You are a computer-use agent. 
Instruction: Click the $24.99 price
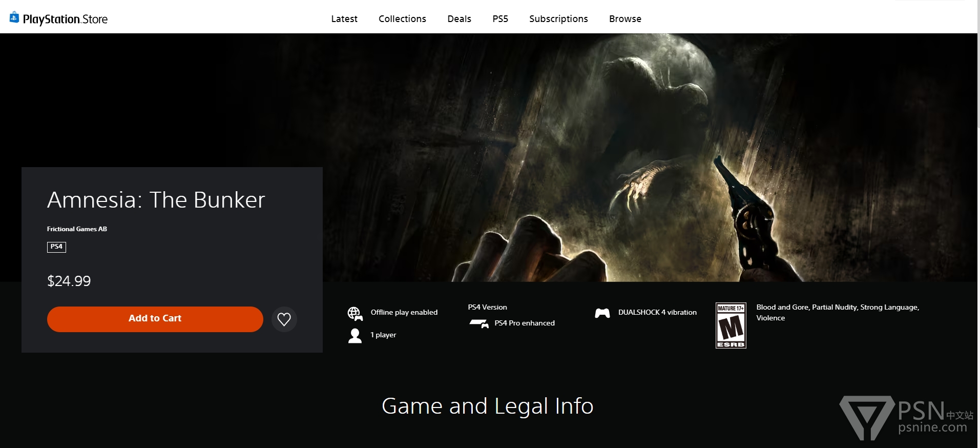point(69,281)
